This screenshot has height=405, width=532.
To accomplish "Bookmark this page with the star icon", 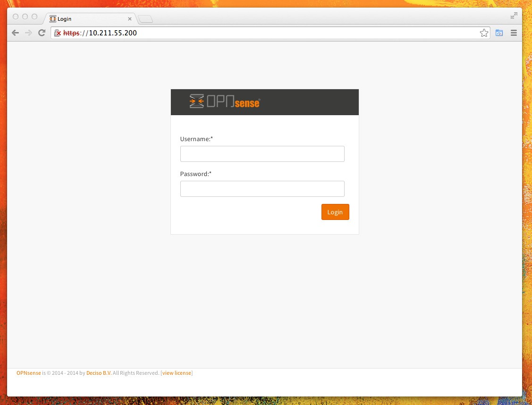I will click(484, 33).
